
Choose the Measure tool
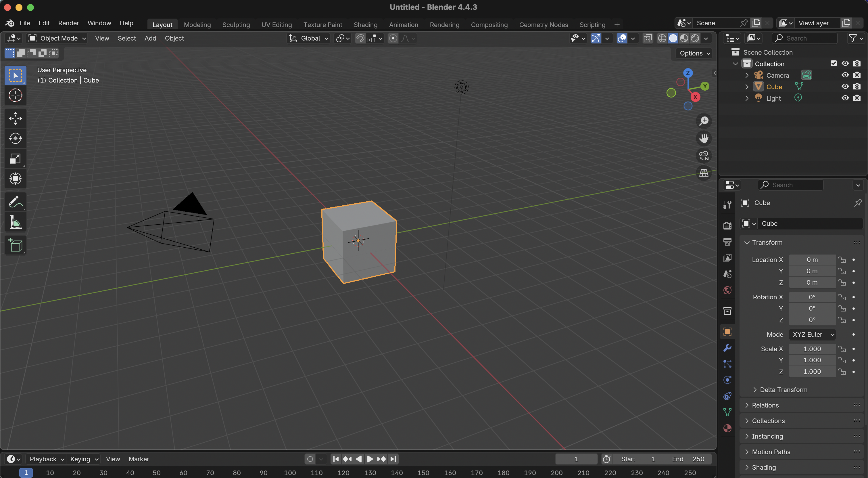coord(15,222)
